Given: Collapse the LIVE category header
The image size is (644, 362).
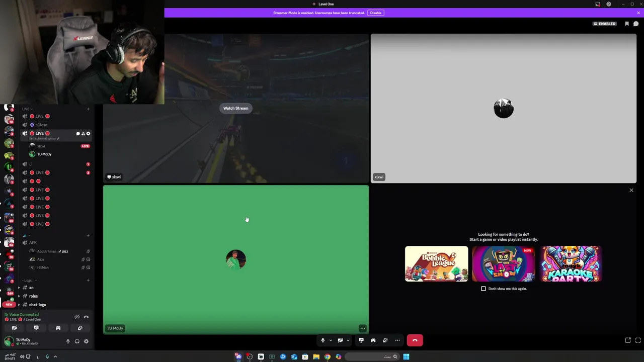Looking at the screenshot, I should (x=27, y=109).
